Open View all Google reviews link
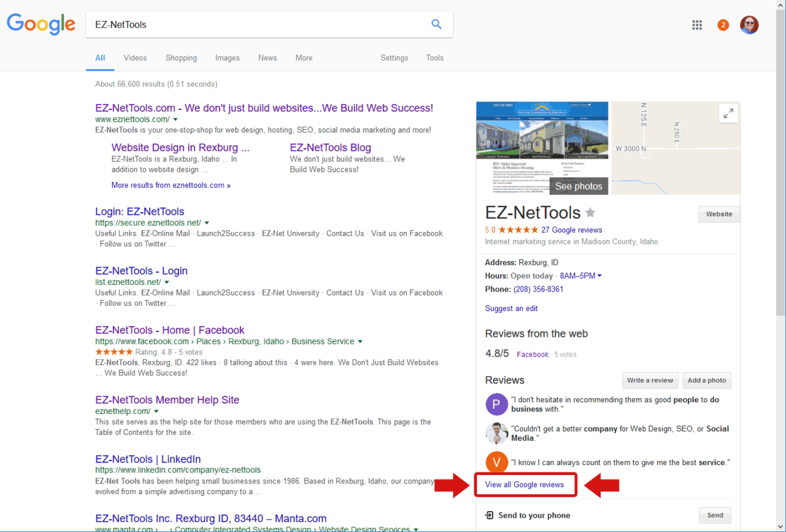The width and height of the screenshot is (786, 532). 524,485
